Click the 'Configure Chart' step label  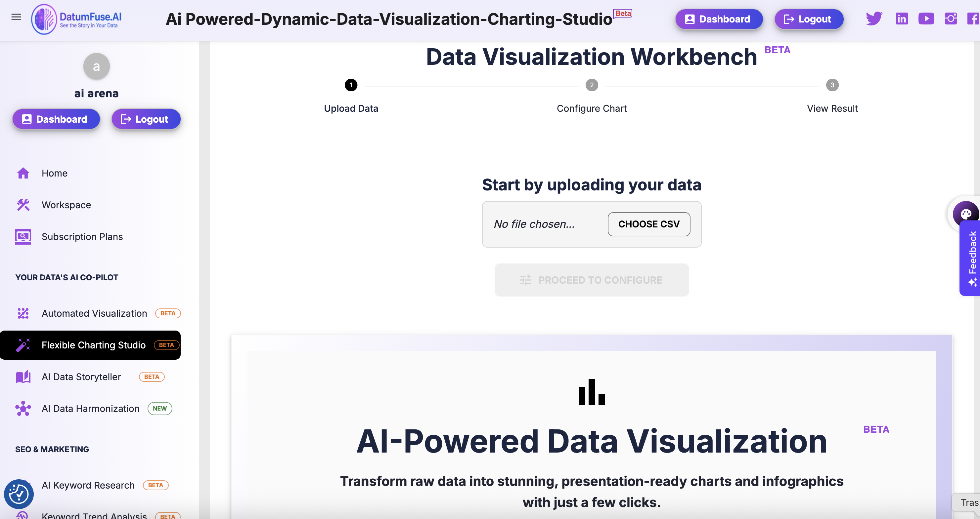pos(592,108)
